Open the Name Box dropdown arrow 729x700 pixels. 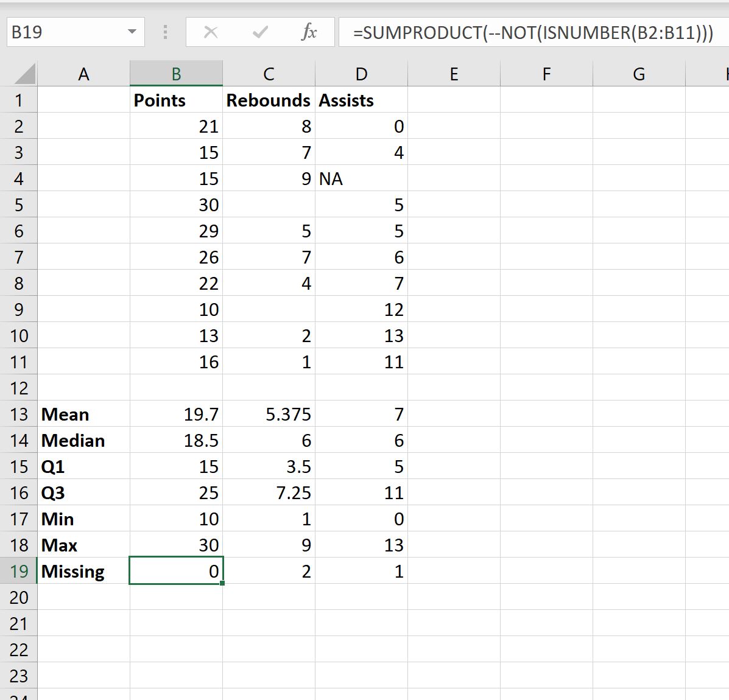[x=132, y=32]
